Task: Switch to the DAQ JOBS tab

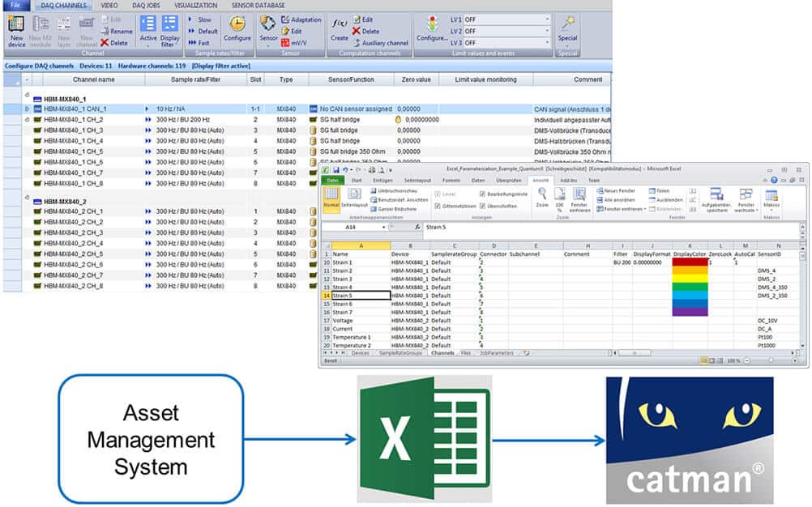Action: 146,5
